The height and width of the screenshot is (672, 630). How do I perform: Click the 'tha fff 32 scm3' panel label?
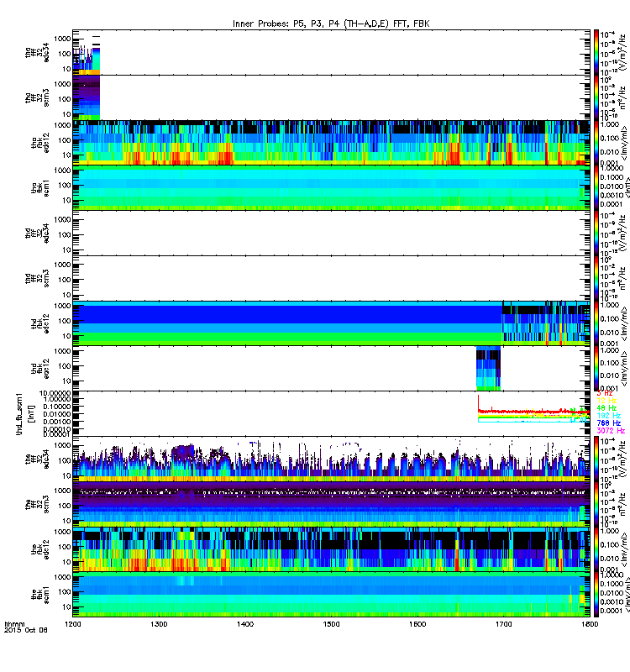(x=37, y=97)
